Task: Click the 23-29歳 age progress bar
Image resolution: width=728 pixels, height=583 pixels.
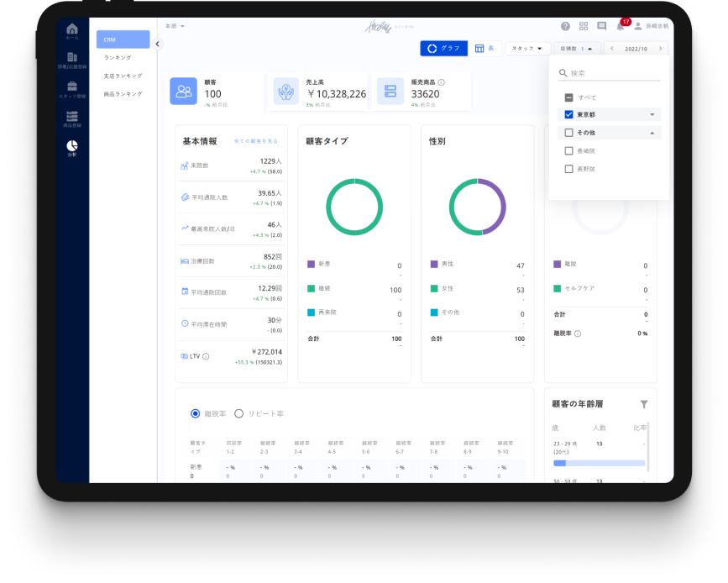Action: (x=599, y=463)
